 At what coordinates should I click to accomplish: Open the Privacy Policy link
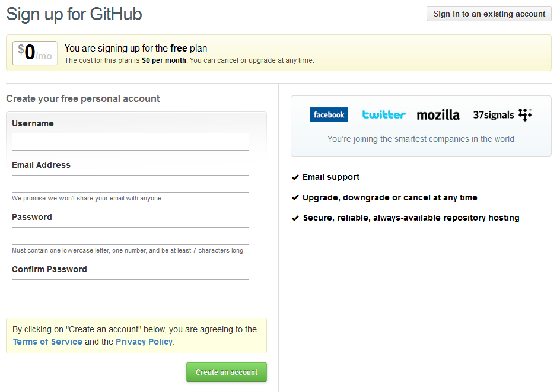pyautogui.click(x=144, y=342)
